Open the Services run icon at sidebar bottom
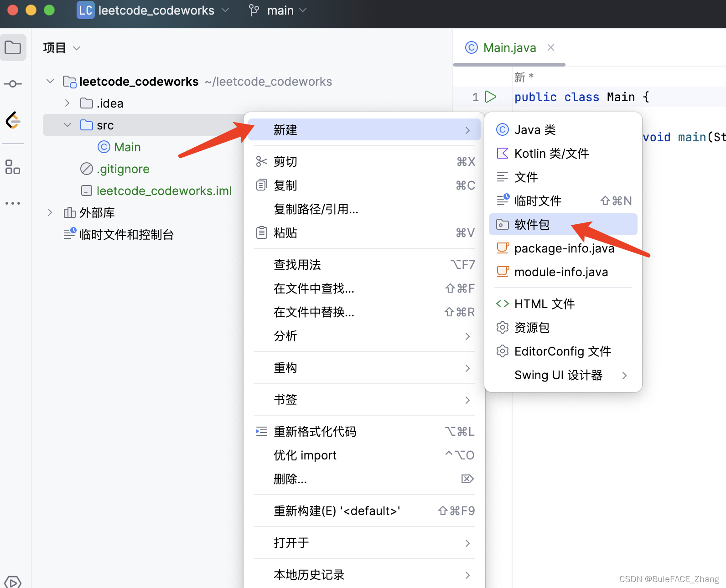 [13, 582]
